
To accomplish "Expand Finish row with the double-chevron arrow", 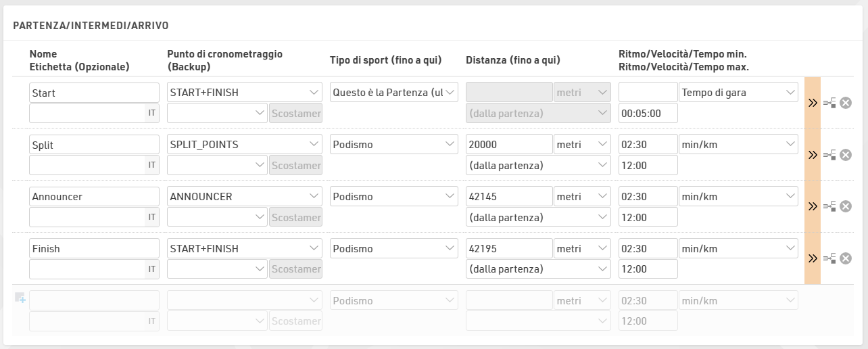I will coord(813,258).
